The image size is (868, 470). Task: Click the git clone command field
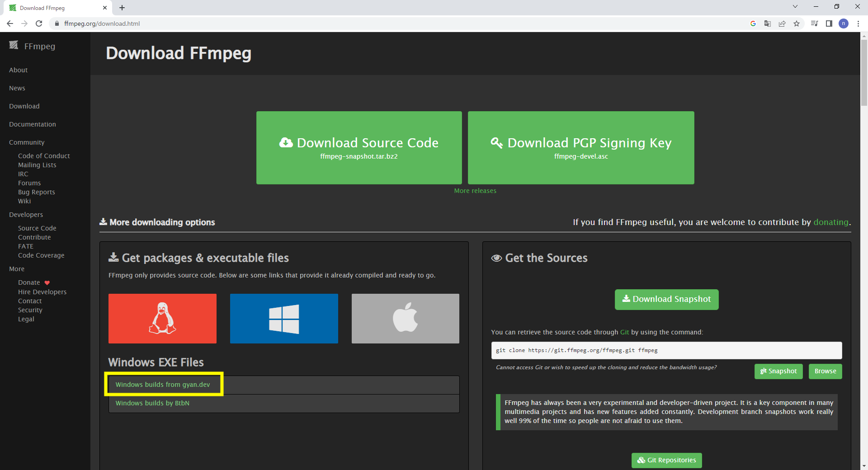[666, 350]
